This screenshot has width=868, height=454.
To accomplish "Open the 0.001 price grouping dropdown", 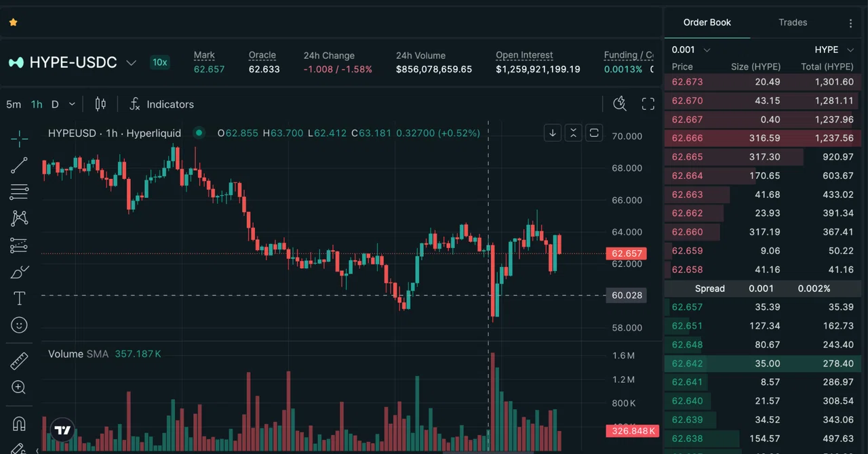I will 691,49.
